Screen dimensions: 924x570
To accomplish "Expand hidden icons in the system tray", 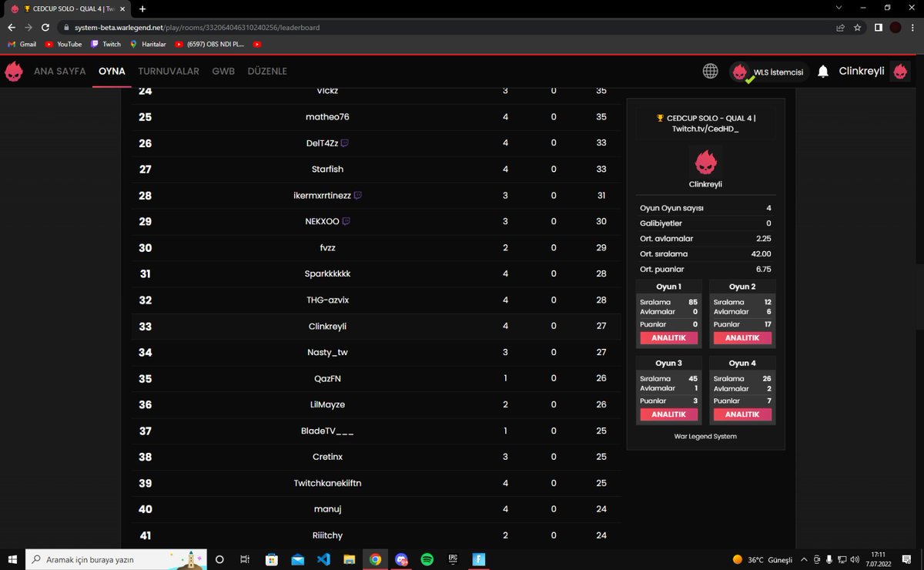I will (x=804, y=560).
